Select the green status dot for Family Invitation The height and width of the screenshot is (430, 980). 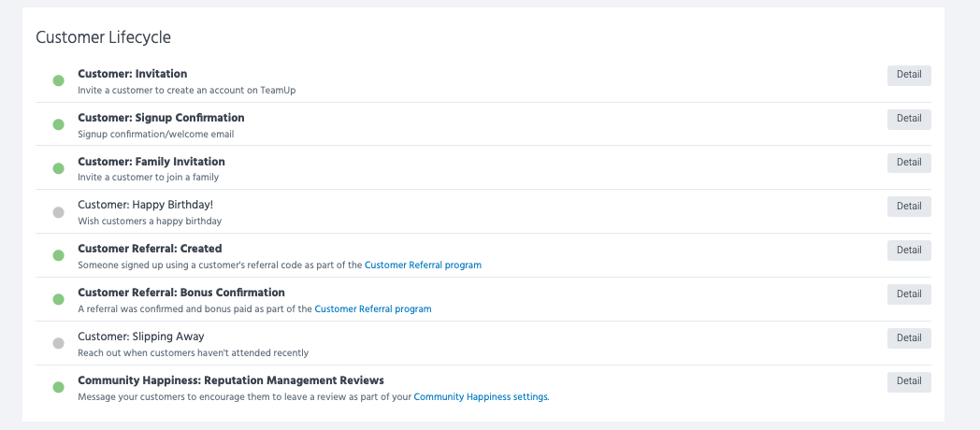point(58,168)
